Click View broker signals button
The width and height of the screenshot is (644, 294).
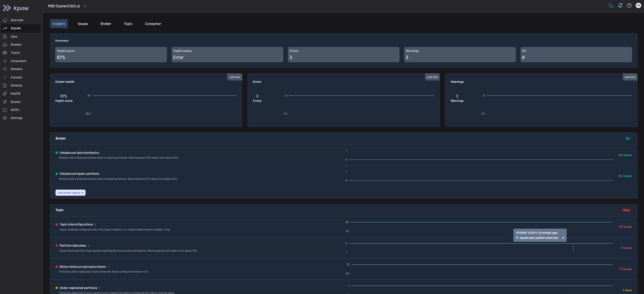click(70, 193)
